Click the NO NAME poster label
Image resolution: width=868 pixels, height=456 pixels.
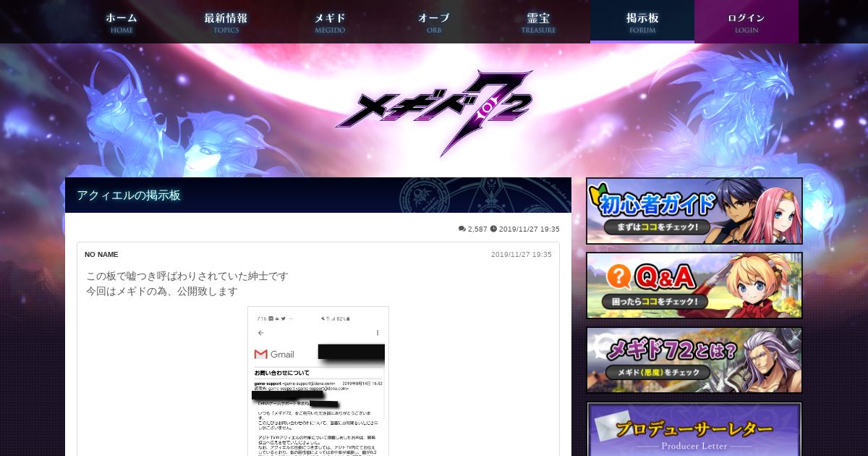[101, 255]
